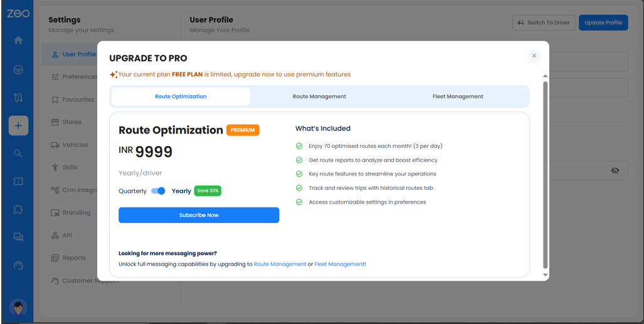The height and width of the screenshot is (324, 644).
Task: Click the Update Profile button
Action: (603, 23)
